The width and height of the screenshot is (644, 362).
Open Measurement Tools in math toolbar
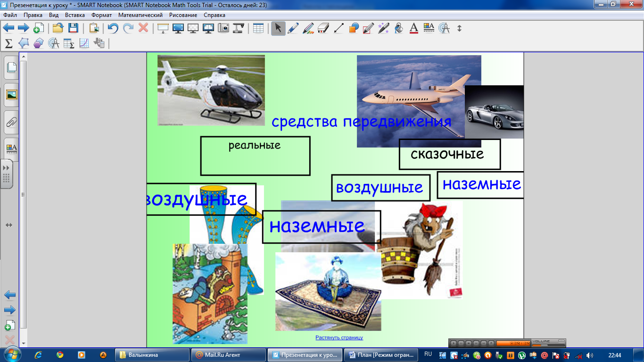pos(54,43)
